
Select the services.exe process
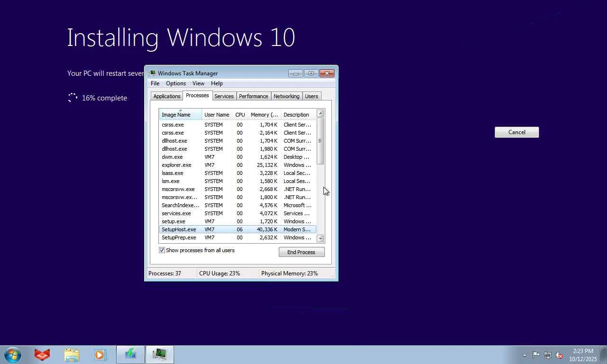pos(237,213)
